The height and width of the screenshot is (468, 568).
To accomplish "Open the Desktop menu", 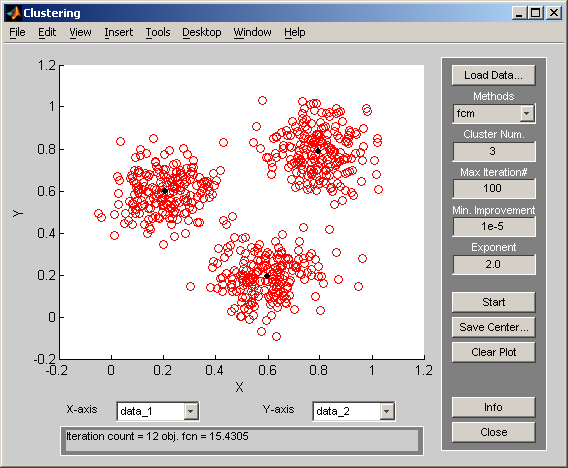I will 202,32.
